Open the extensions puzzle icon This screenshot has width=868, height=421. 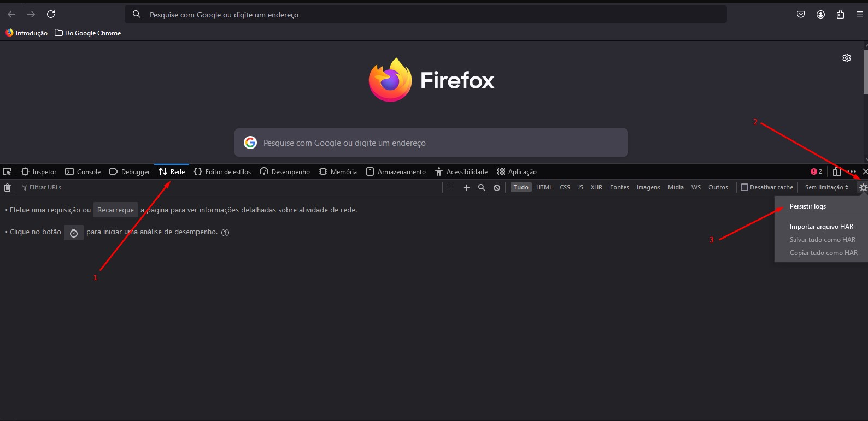pyautogui.click(x=840, y=15)
